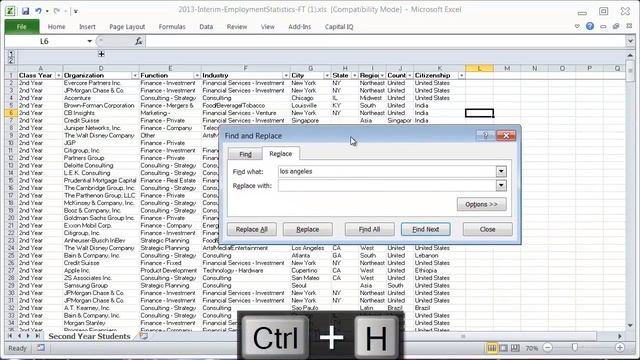Select outline level 1 button
Viewport: 640px width, 360px height.
click(11, 53)
